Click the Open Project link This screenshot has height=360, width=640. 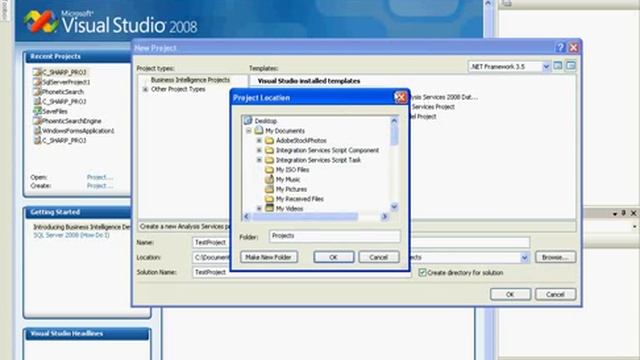pos(100,177)
